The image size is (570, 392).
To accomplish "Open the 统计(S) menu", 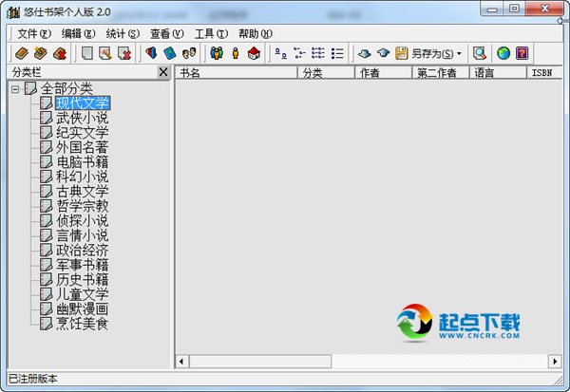I will (123, 34).
